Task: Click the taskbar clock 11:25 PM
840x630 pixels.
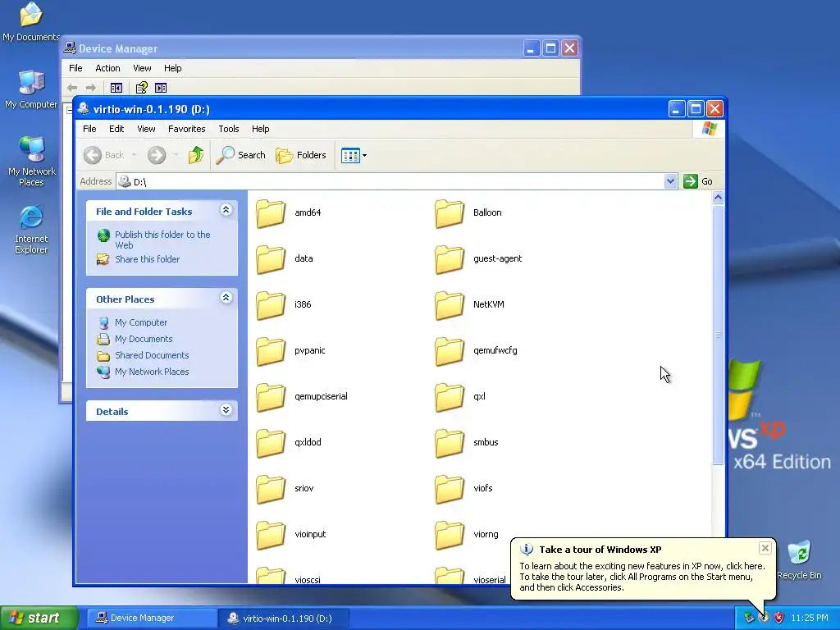Action: click(x=810, y=618)
